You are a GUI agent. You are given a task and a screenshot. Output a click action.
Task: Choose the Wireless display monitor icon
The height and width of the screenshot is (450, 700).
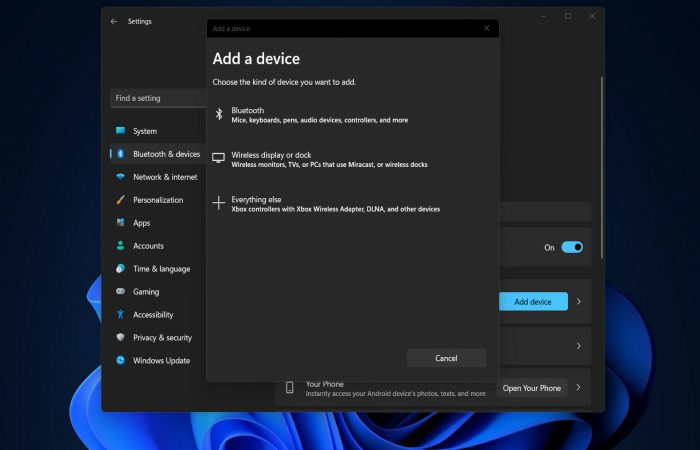click(x=218, y=158)
